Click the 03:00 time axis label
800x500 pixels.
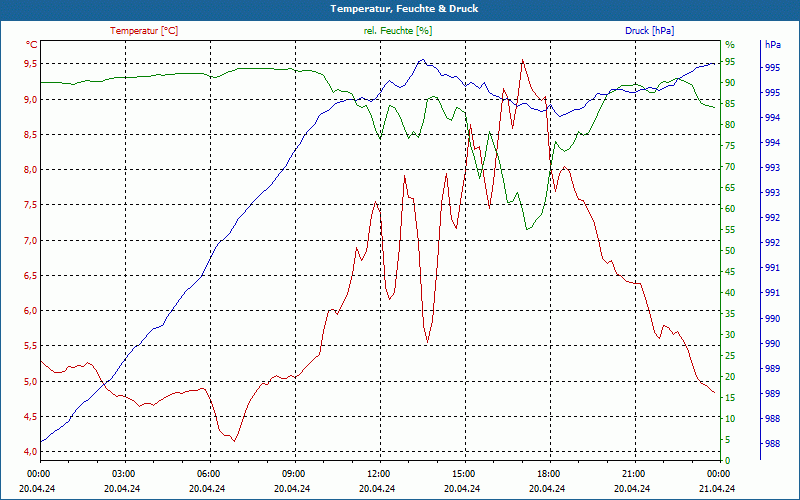pyautogui.click(x=123, y=473)
